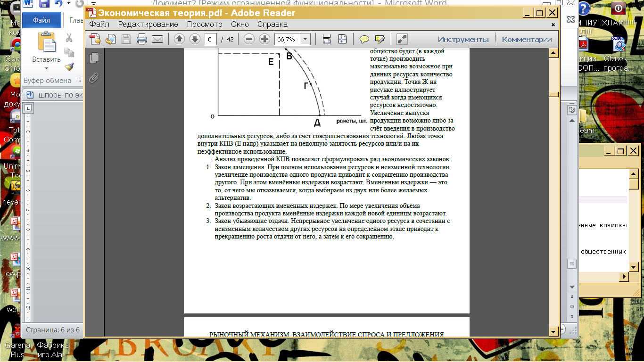Print the PDF with the printer icon
Screen dimensions: 644x362
142,39
